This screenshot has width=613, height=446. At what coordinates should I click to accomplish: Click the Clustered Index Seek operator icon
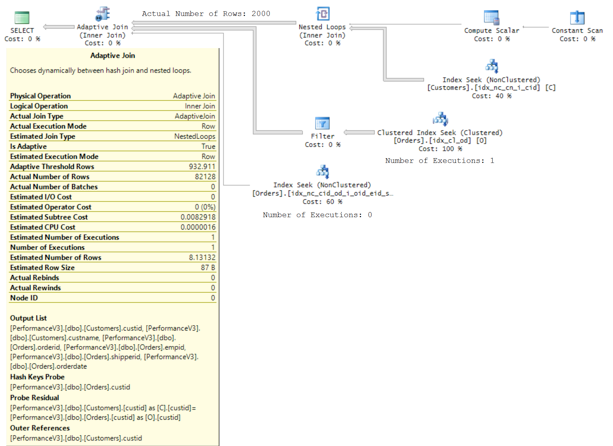(439, 119)
